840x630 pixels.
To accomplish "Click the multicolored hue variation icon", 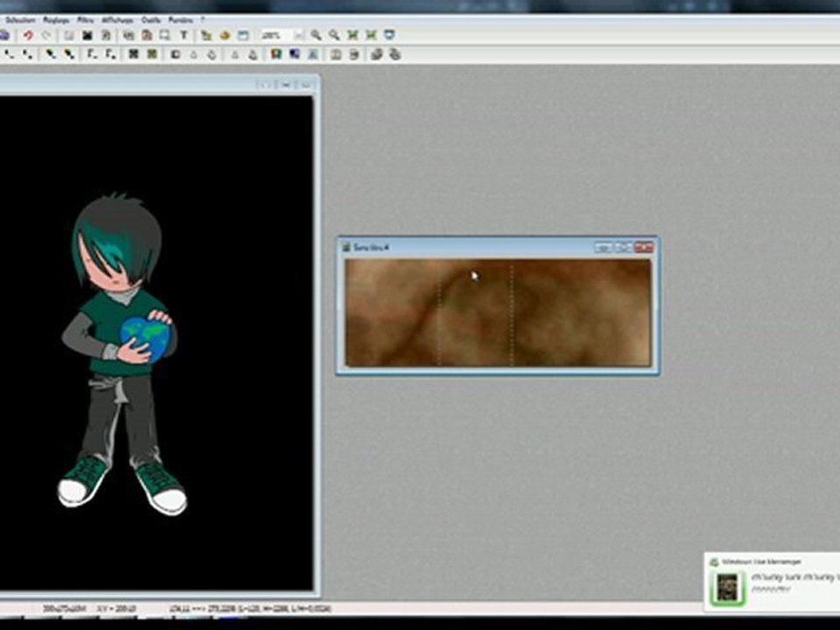I will pyautogui.click(x=276, y=54).
